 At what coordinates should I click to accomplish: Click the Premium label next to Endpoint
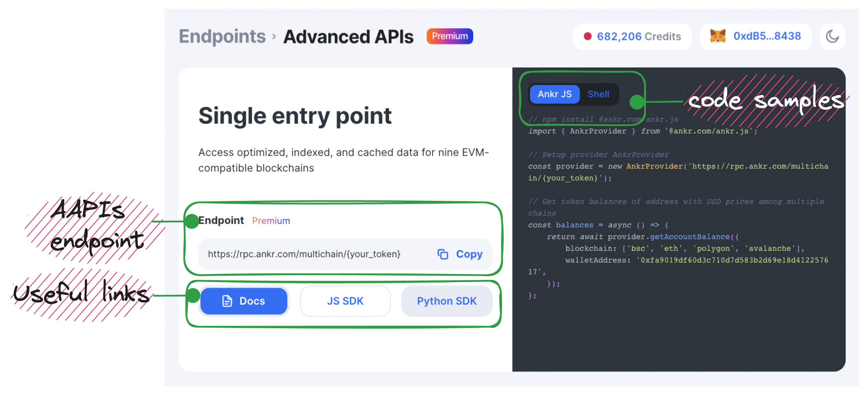tap(270, 221)
